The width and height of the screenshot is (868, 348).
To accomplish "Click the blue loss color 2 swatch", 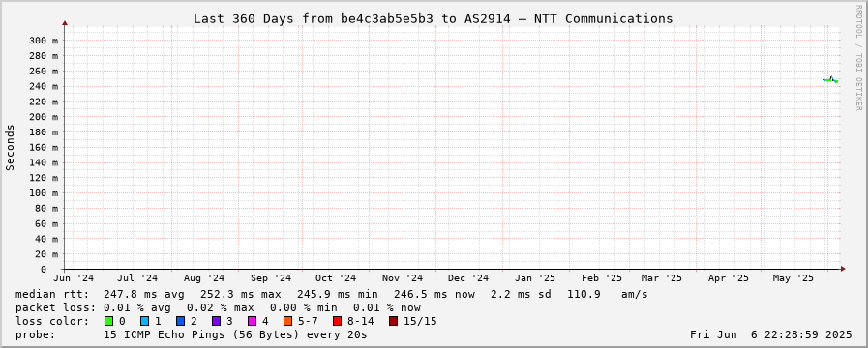I will (x=180, y=321).
